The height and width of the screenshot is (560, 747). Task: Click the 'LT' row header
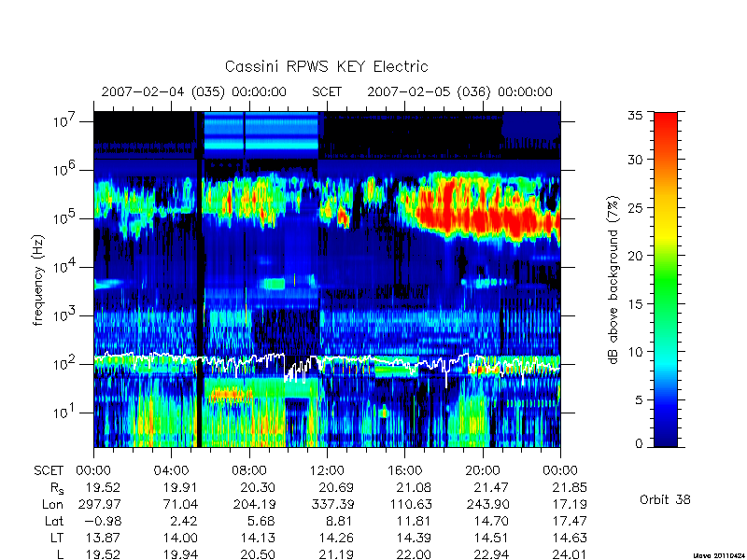pyautogui.click(x=57, y=538)
